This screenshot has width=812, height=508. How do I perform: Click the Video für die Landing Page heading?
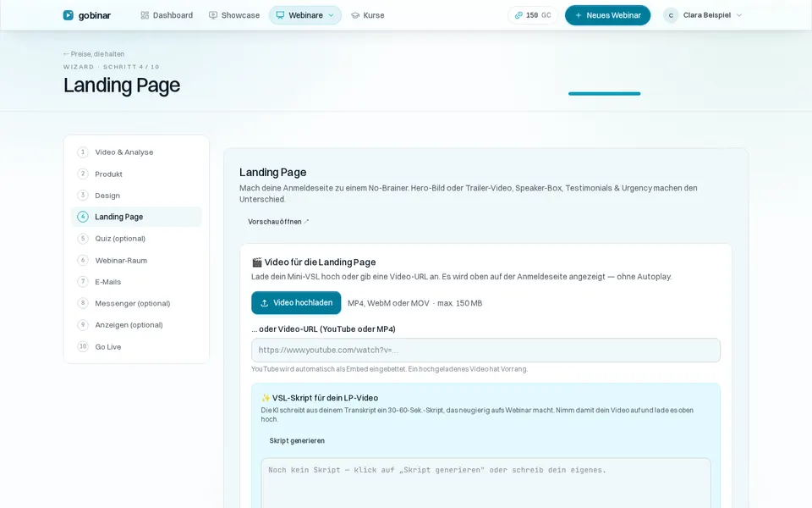tap(320, 262)
